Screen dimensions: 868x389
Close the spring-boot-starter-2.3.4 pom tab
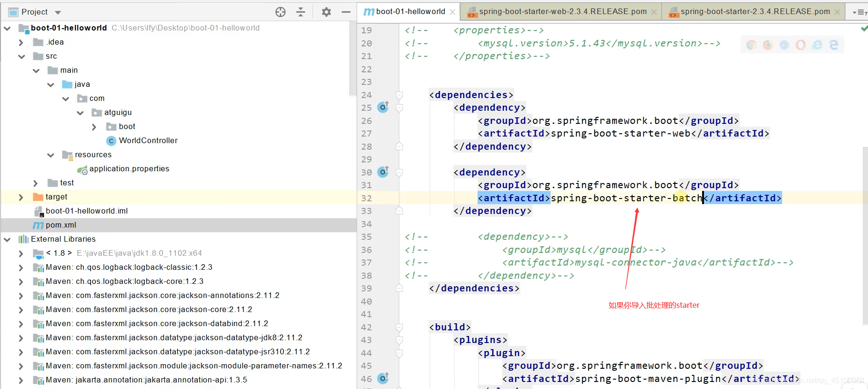pos(837,12)
